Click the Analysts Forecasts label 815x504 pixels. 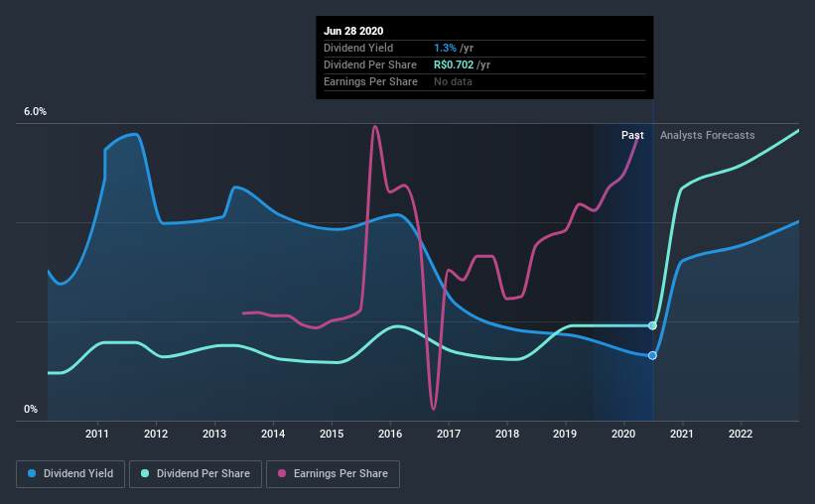707,135
